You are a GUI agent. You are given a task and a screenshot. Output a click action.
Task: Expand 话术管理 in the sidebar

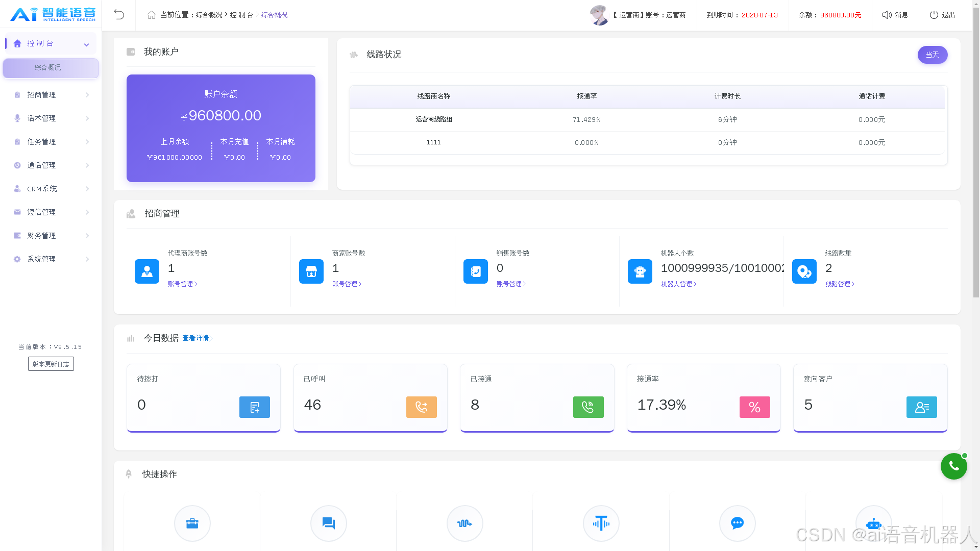pos(51,118)
